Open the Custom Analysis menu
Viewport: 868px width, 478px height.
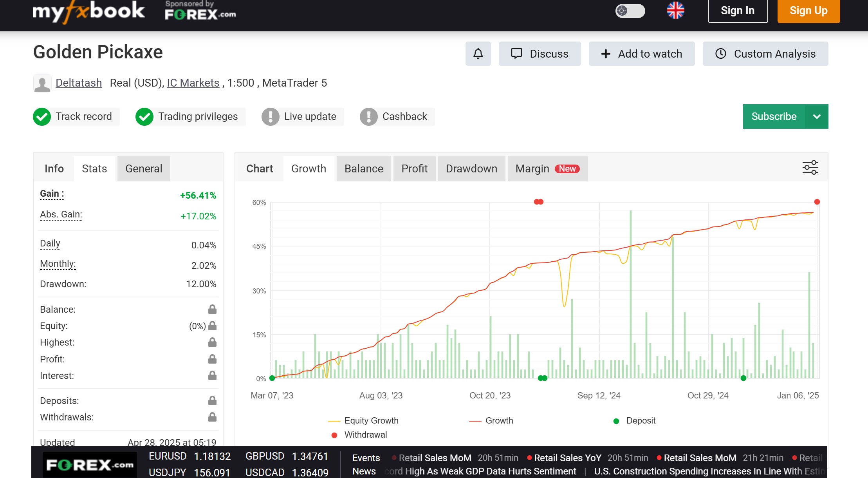[765, 54]
